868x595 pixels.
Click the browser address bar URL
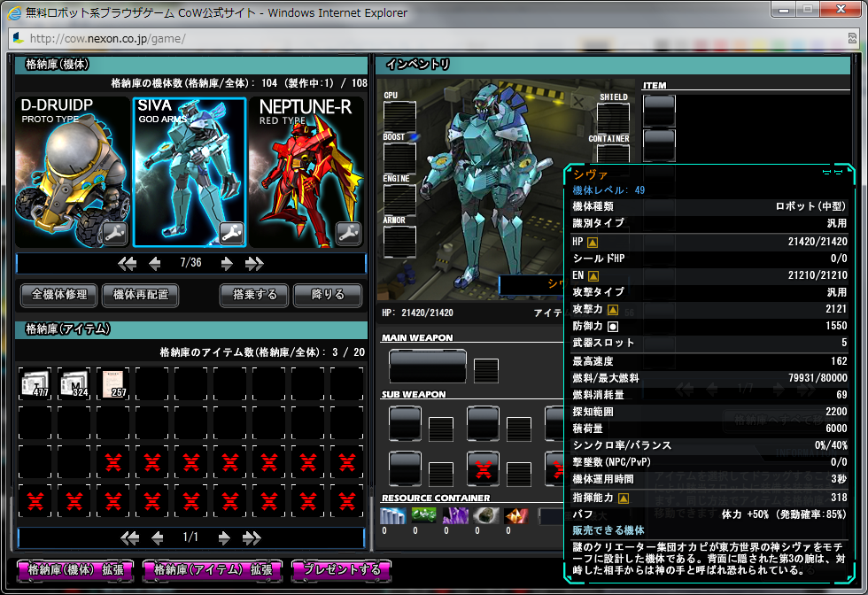point(108,39)
